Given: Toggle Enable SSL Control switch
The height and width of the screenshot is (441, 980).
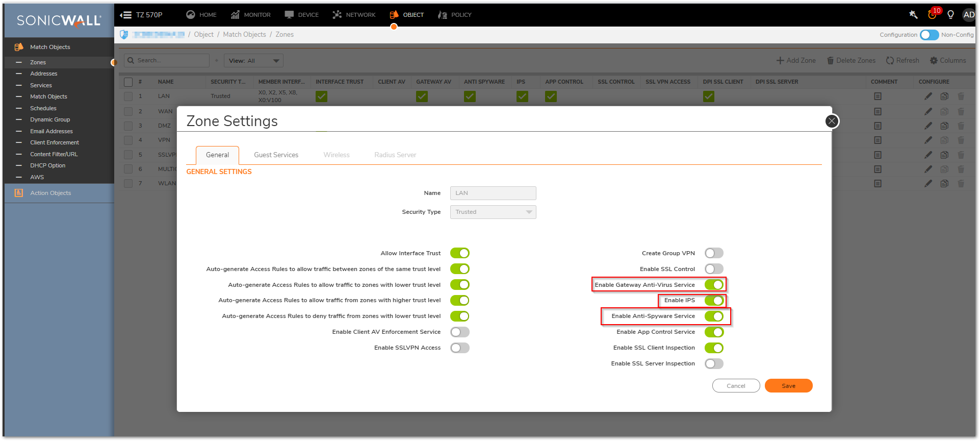Looking at the screenshot, I should click(x=714, y=269).
